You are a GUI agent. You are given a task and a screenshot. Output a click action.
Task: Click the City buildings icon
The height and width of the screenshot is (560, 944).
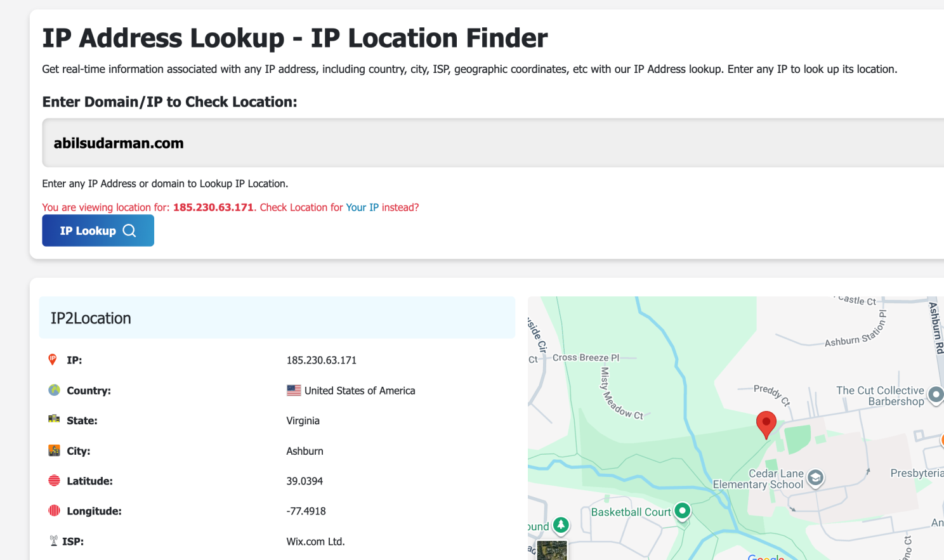tap(54, 450)
